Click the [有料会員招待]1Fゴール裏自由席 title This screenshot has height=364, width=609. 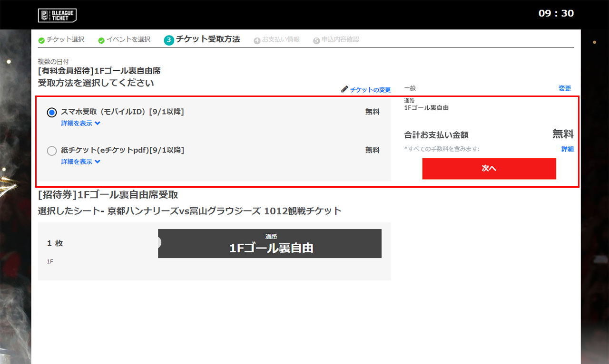click(99, 71)
